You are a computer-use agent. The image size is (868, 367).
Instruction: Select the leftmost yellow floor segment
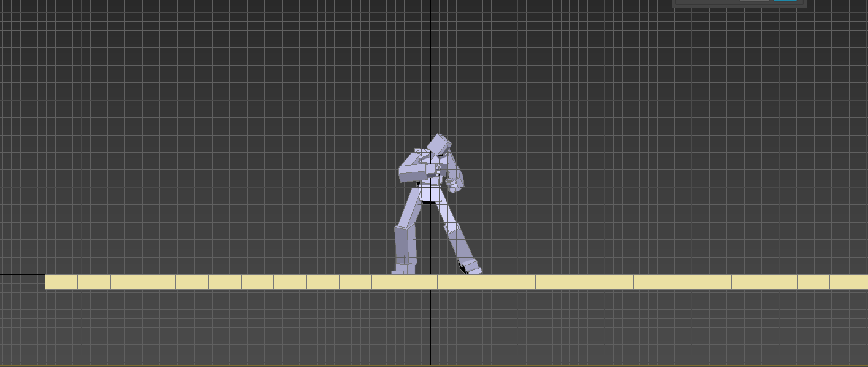point(61,282)
